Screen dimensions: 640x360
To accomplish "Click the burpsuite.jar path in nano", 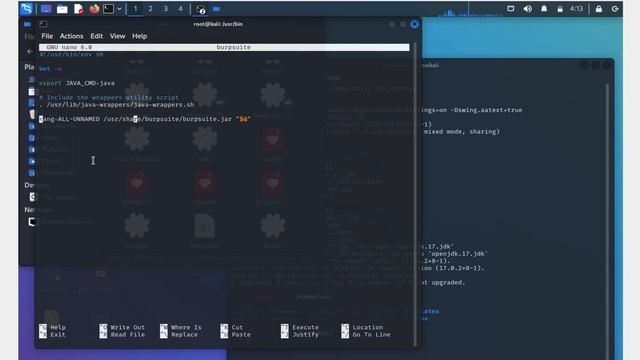I will pyautogui.click(x=167, y=119).
